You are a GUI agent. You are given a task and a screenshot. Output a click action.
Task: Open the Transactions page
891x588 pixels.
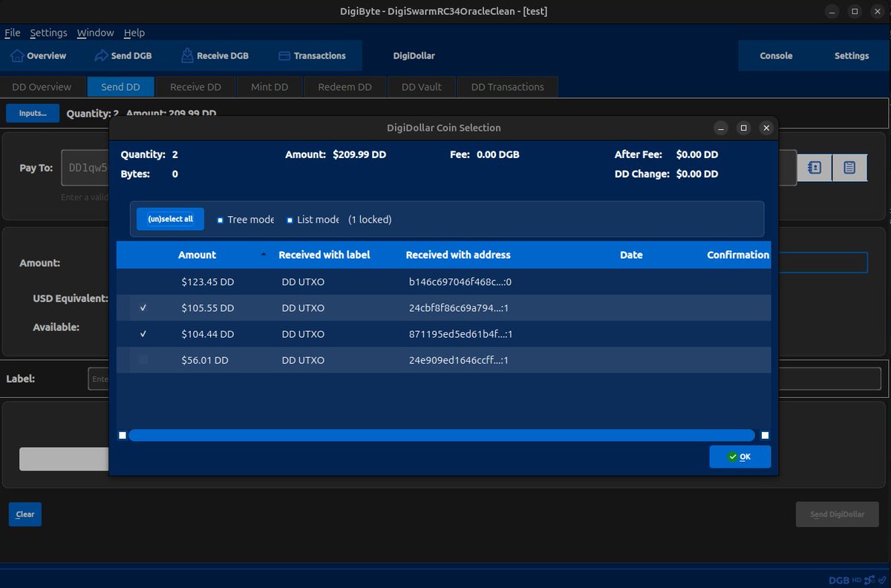[x=312, y=56]
